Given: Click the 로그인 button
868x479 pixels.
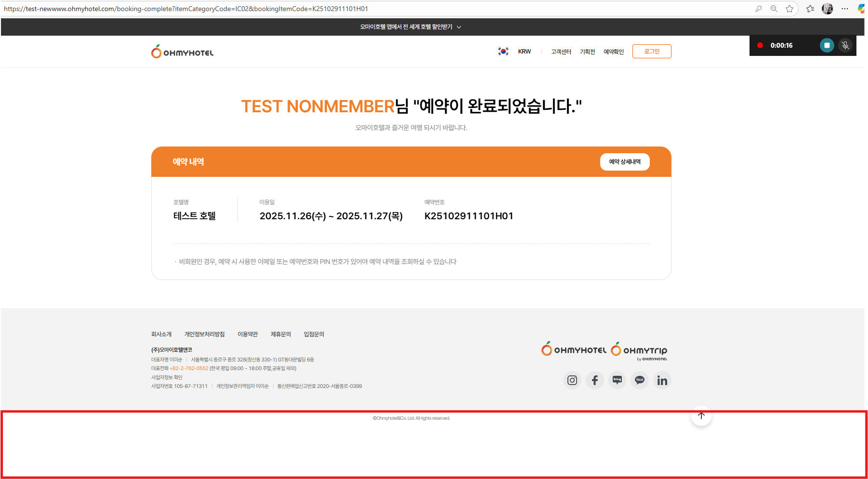Looking at the screenshot, I should (x=652, y=51).
